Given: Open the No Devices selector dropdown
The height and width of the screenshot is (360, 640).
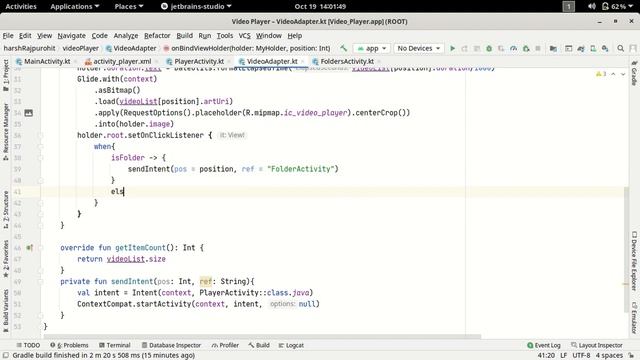Looking at the screenshot, I should tap(418, 48).
